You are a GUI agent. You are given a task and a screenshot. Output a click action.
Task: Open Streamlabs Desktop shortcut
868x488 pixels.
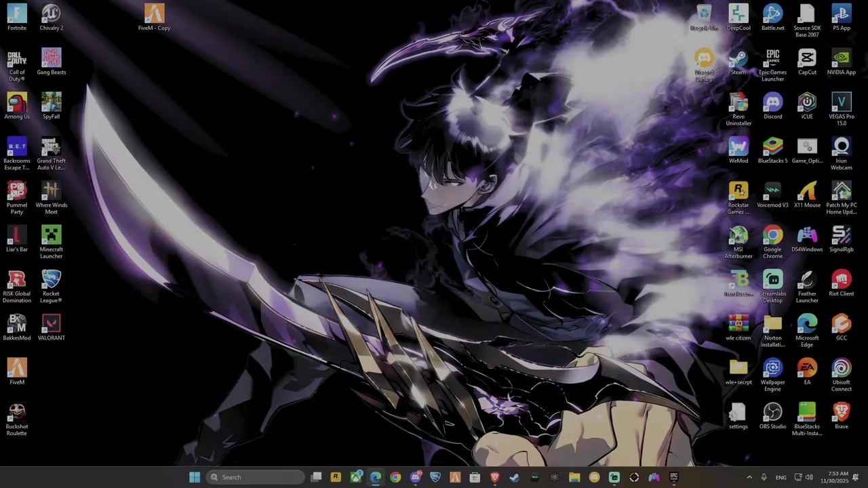tap(773, 286)
